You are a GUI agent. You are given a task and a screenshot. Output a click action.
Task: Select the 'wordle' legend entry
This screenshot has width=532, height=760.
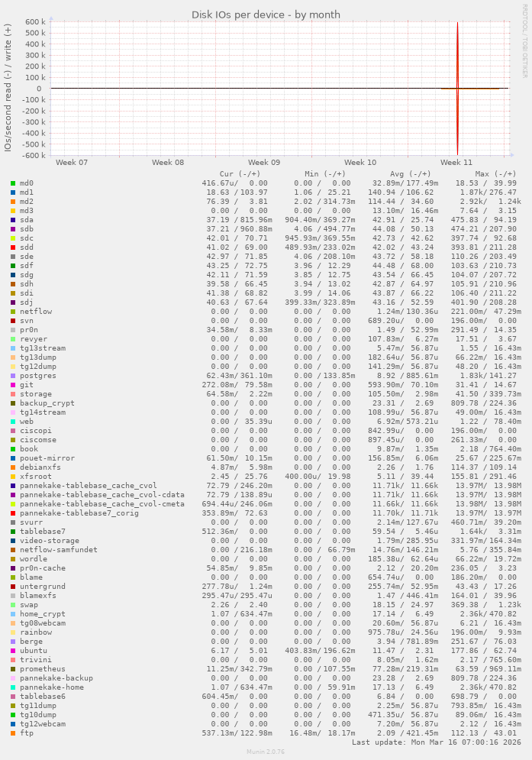point(34,559)
